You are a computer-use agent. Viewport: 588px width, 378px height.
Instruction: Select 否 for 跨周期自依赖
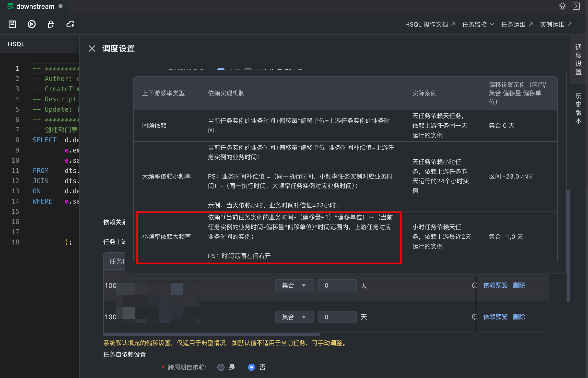[x=252, y=367]
